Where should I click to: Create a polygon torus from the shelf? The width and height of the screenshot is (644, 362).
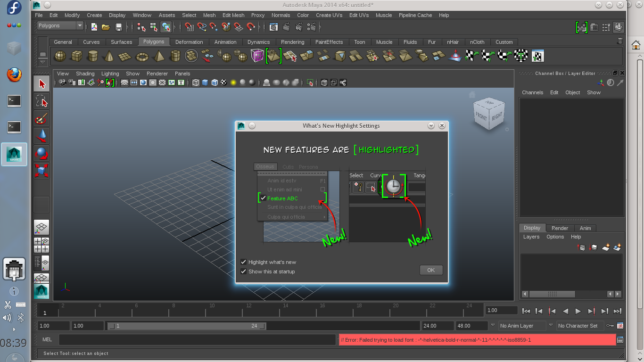142,56
